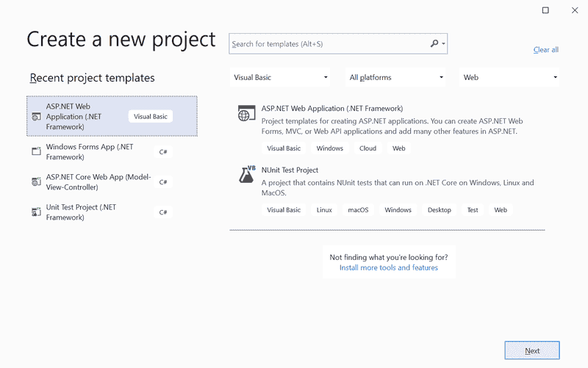Open the All platforms filter dropdown
The image size is (588, 368).
click(395, 77)
